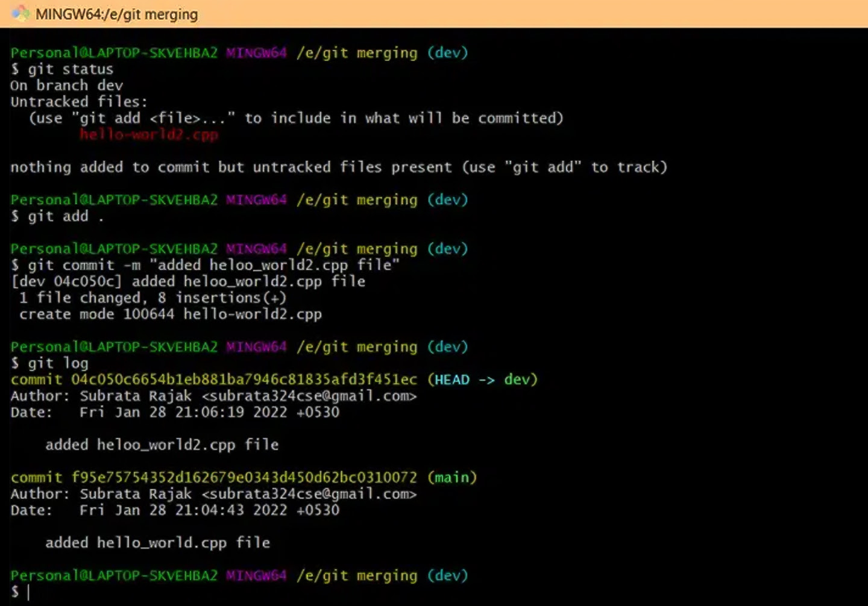868x606 pixels.
Task: Click the window title "MINGW64:/e/git merging"
Action: (116, 14)
